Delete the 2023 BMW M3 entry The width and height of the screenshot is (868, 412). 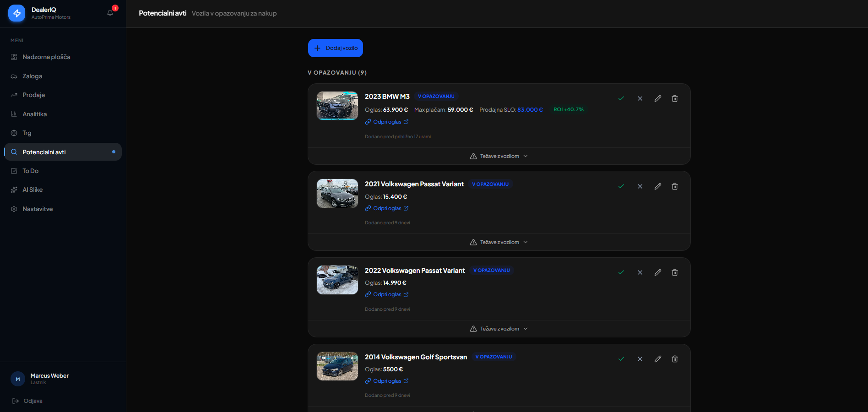click(675, 98)
